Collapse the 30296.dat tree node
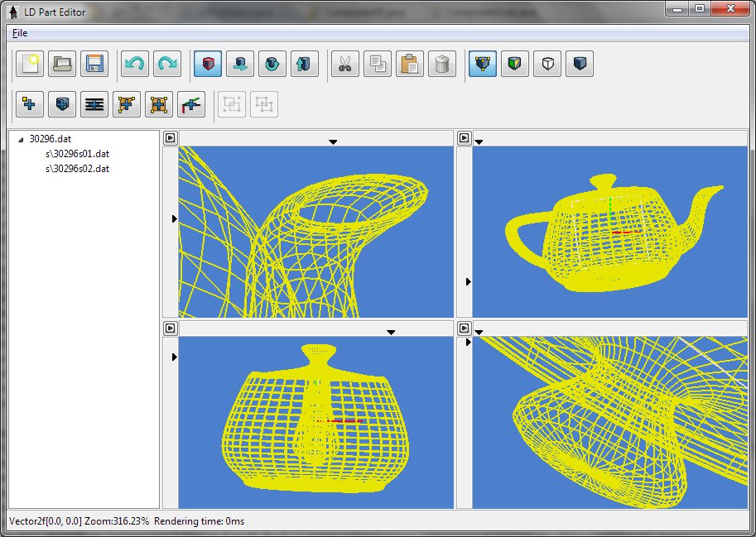Viewport: 756px width, 537px height. (x=21, y=140)
